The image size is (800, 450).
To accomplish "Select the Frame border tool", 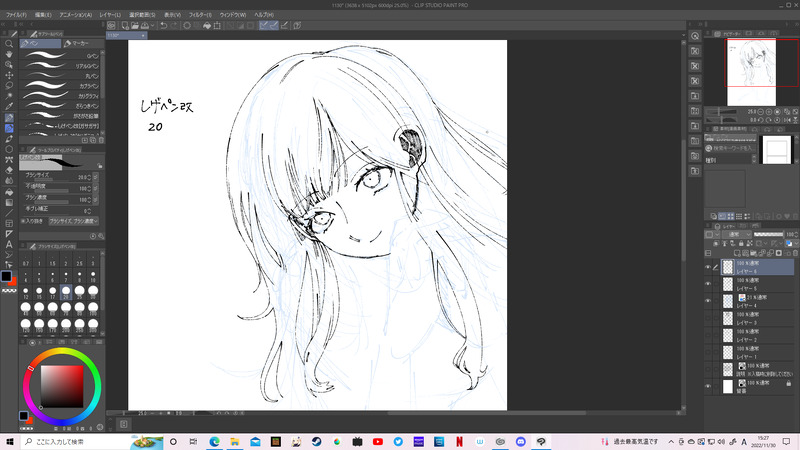I will click(9, 223).
